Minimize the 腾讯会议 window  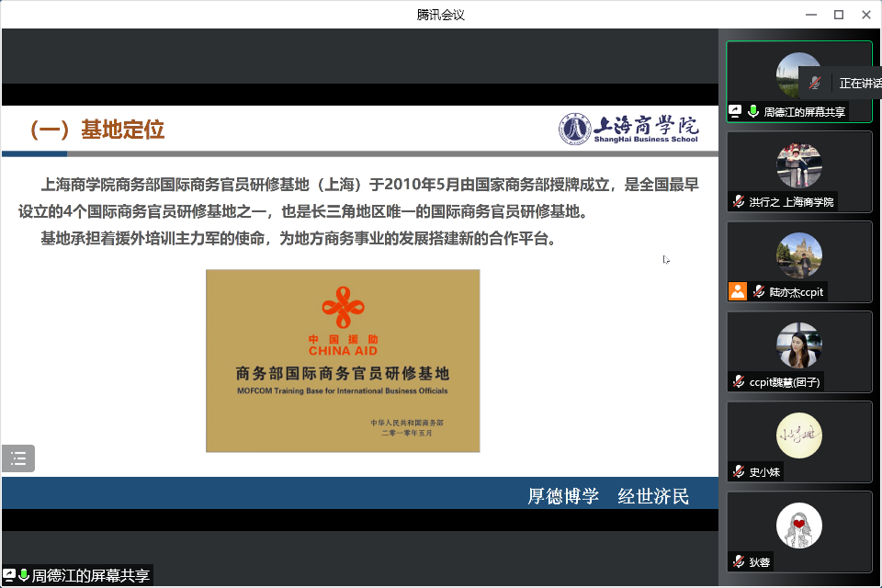(x=811, y=15)
